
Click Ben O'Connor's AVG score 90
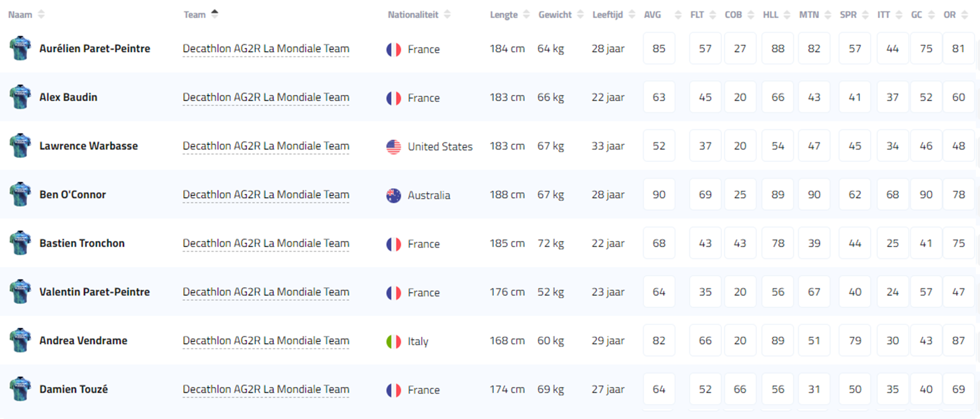[x=659, y=195]
